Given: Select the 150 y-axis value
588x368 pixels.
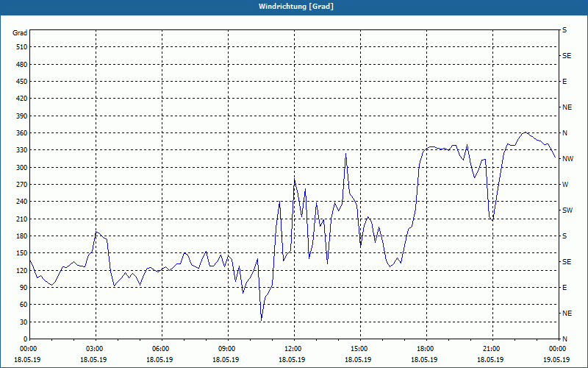Looking at the screenshot, I should tap(22, 253).
